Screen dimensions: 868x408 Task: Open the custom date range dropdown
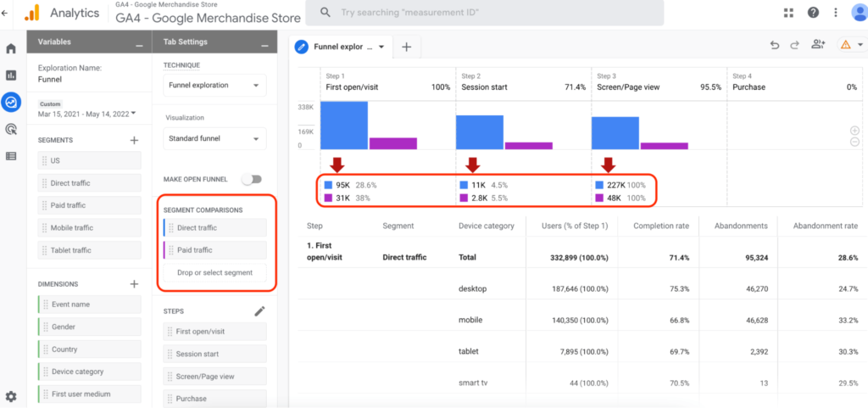point(87,114)
